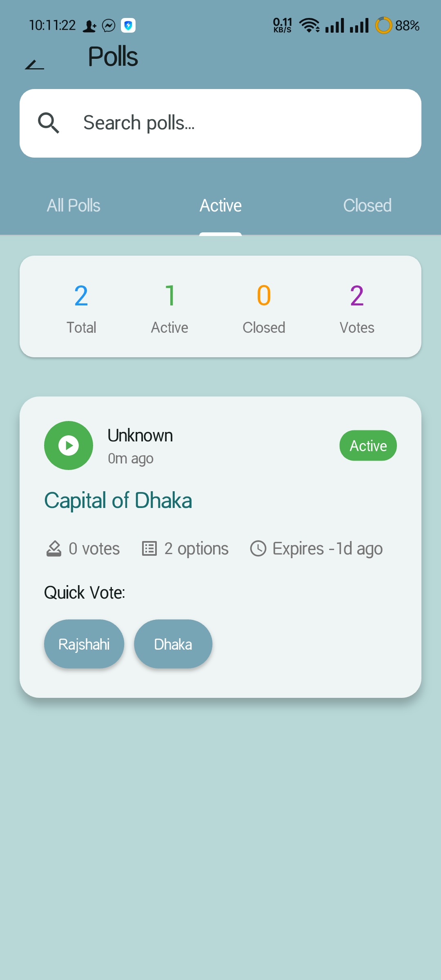
Task: Click the search magnifier icon
Action: [x=49, y=123]
